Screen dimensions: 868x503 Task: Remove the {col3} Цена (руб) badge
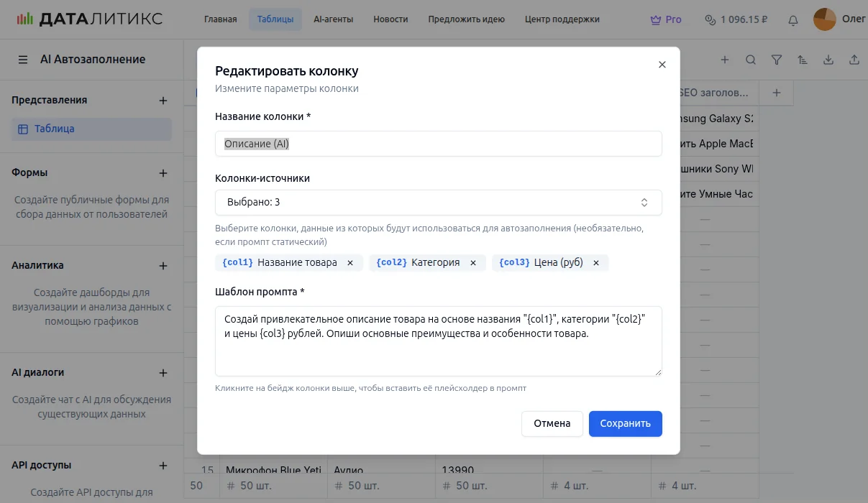[596, 263]
